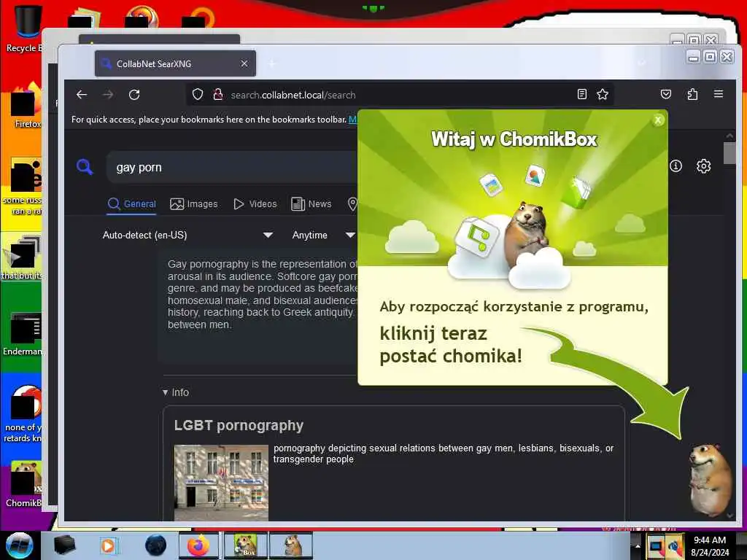Switch to the General search tab
The image size is (747, 560).
click(132, 204)
